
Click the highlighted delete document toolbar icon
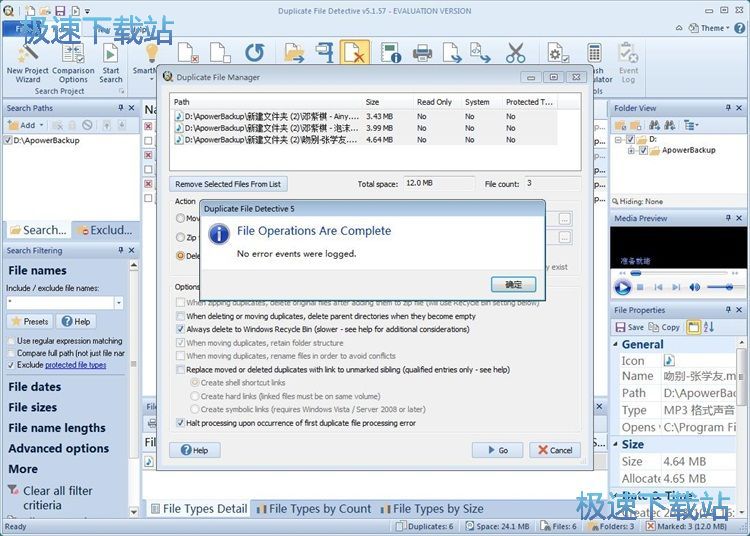click(354, 53)
